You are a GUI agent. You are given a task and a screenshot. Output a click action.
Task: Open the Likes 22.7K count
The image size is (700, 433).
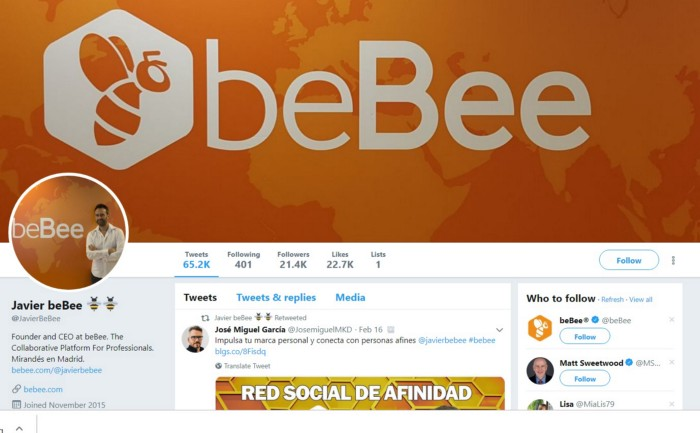(340, 260)
